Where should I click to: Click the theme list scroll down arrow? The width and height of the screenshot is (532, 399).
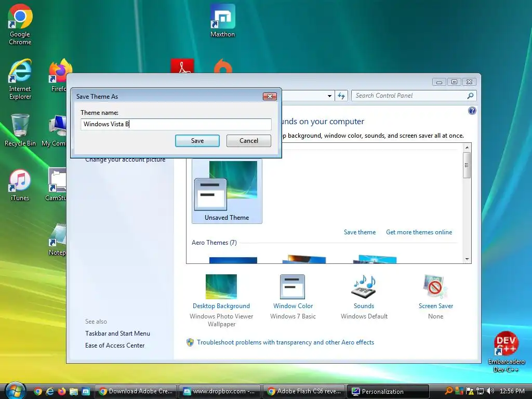coord(467,259)
